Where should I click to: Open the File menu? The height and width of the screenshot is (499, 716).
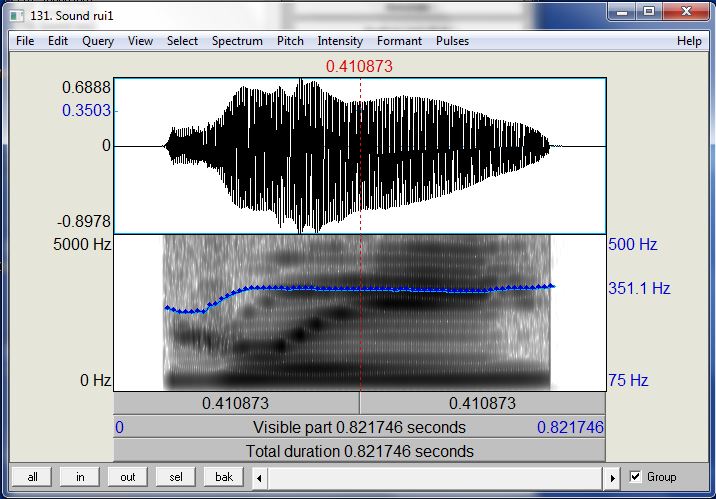25,41
